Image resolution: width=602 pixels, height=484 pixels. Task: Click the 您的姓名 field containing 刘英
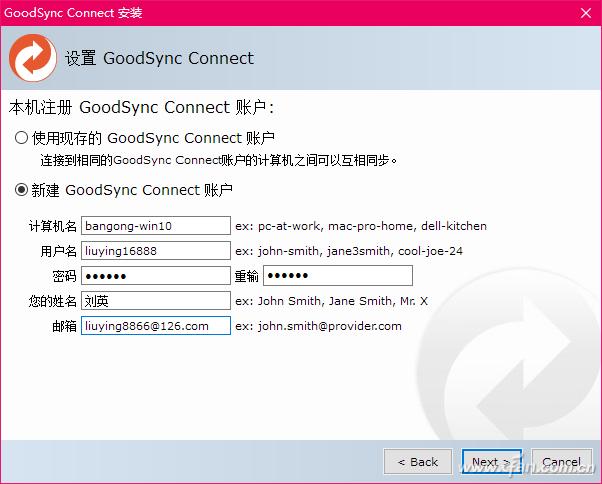click(156, 301)
